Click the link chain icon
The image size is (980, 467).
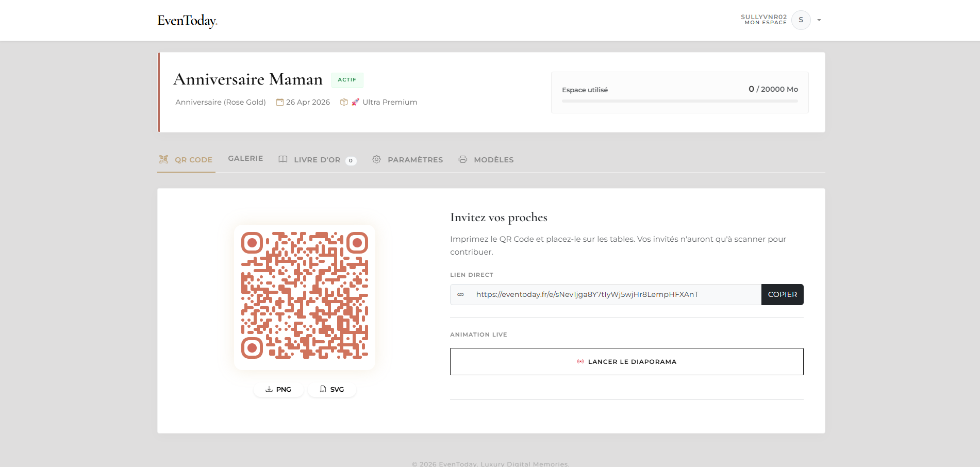[x=461, y=294]
